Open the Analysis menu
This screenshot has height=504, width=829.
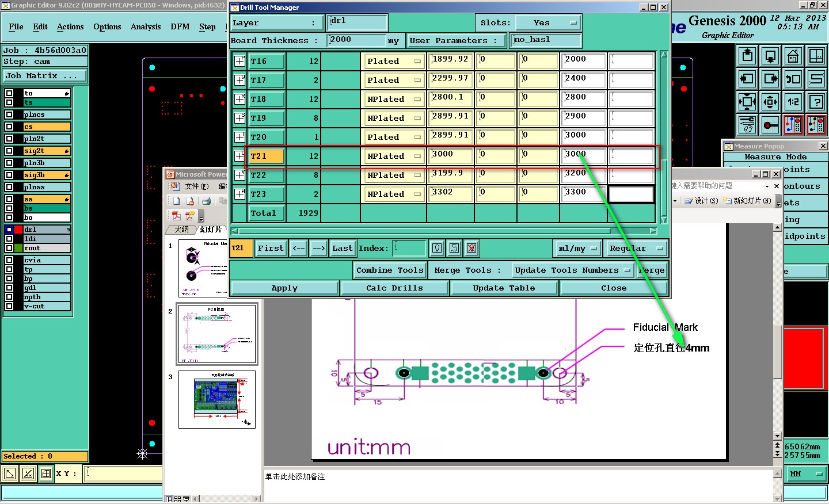pos(146,27)
